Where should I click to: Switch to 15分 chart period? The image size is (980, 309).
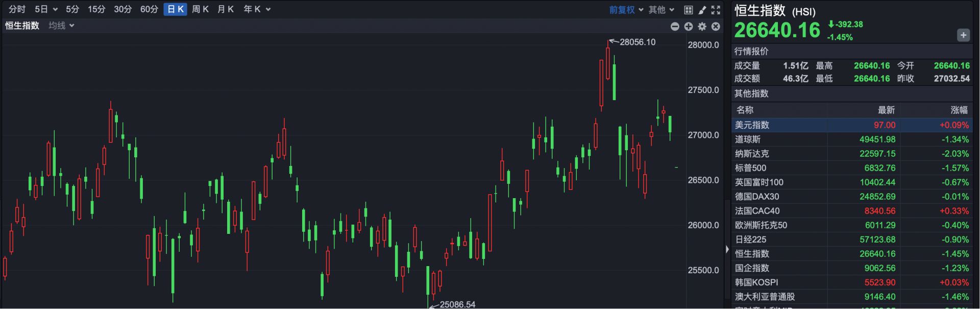click(96, 9)
